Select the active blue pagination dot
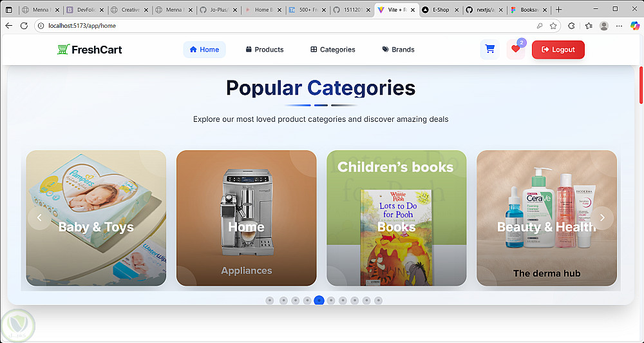Viewport: 644px width, 343px height. [319, 300]
